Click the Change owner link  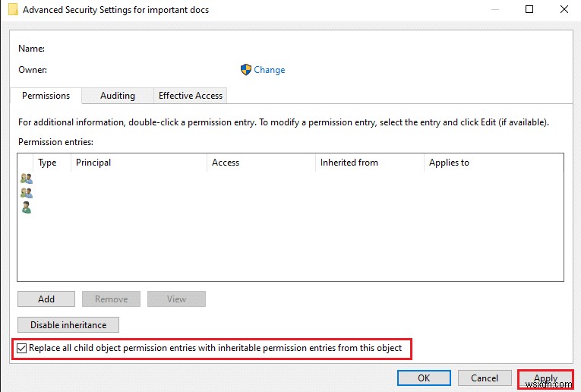[269, 70]
